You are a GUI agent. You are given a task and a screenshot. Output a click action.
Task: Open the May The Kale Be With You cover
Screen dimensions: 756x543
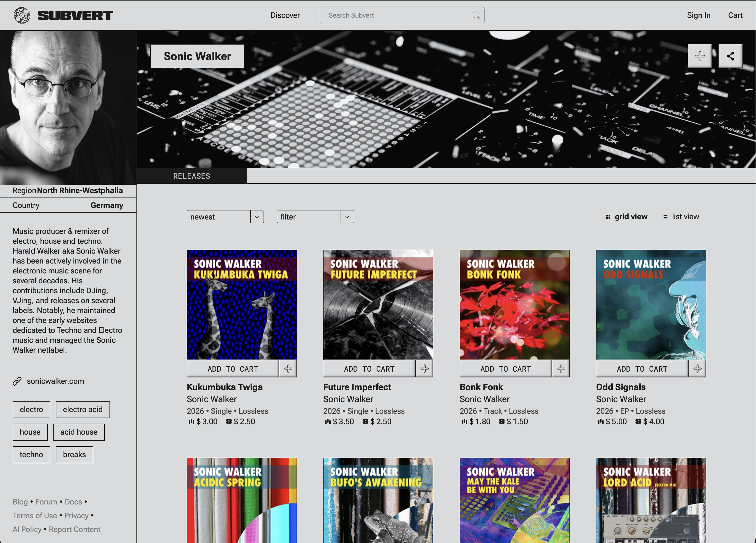pos(515,500)
